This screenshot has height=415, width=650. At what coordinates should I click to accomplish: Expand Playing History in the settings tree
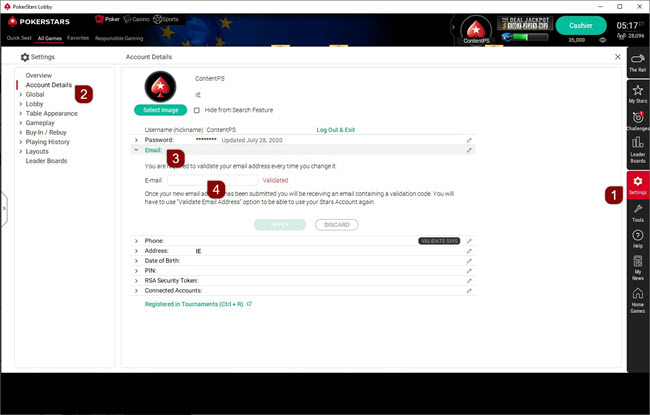(21, 142)
